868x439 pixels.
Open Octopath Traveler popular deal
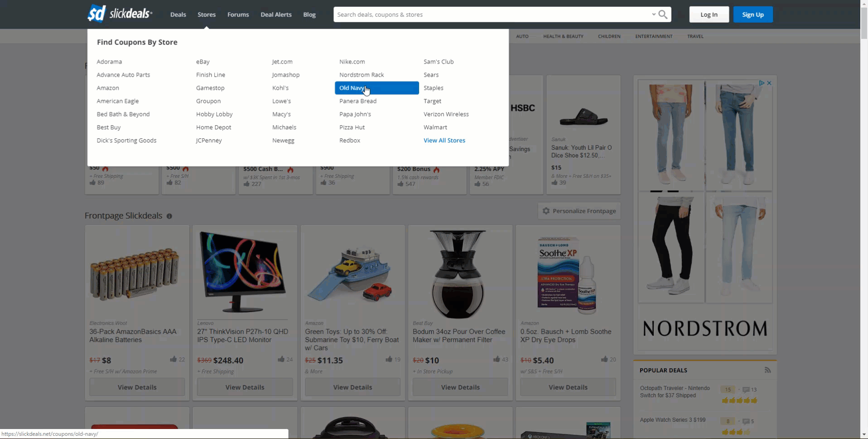tap(675, 392)
